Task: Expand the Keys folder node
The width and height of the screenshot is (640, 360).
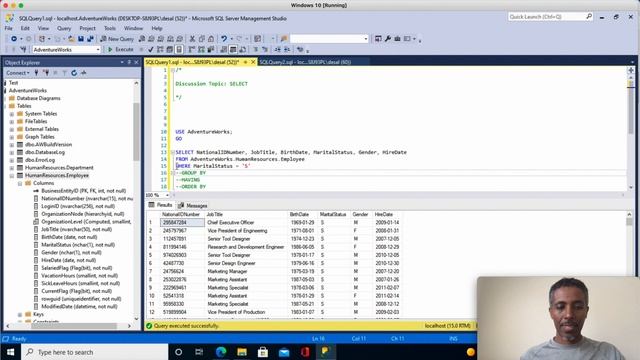Action: point(20,314)
